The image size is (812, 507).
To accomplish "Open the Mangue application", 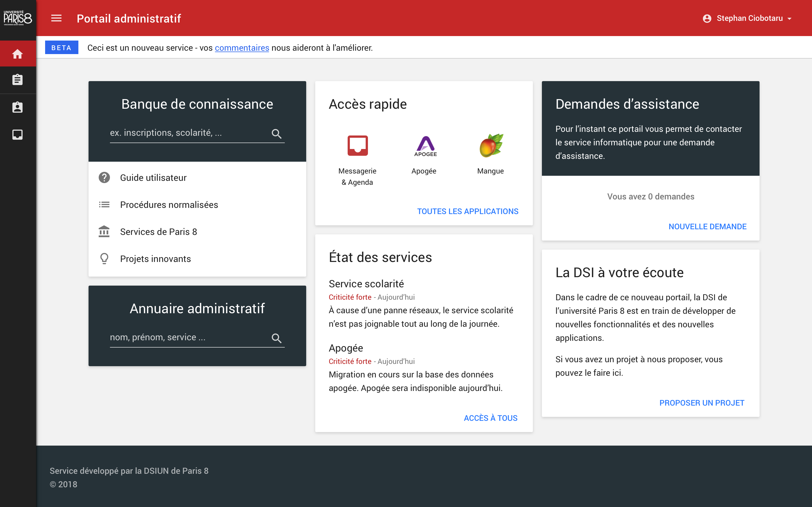I will click(x=491, y=146).
